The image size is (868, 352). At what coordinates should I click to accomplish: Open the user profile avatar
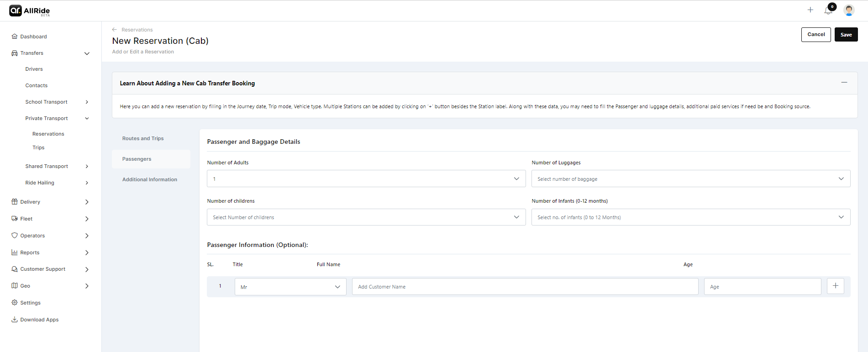(849, 10)
